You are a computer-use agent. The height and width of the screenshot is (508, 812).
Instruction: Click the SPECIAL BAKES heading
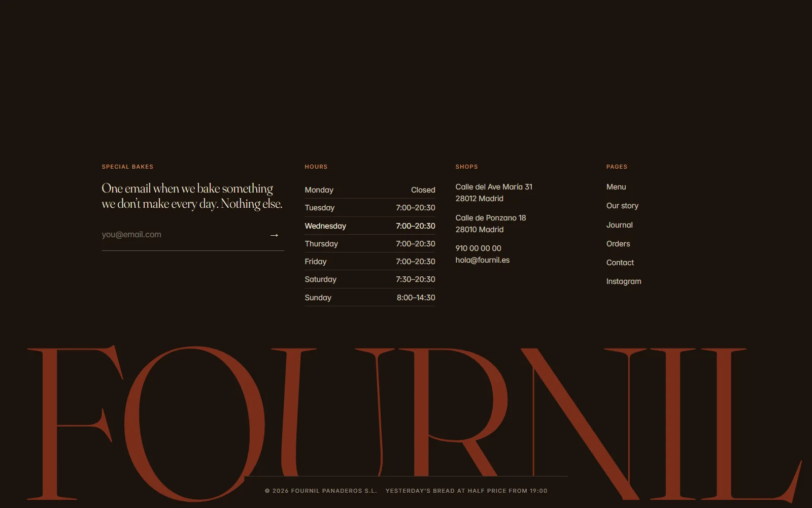pos(127,167)
